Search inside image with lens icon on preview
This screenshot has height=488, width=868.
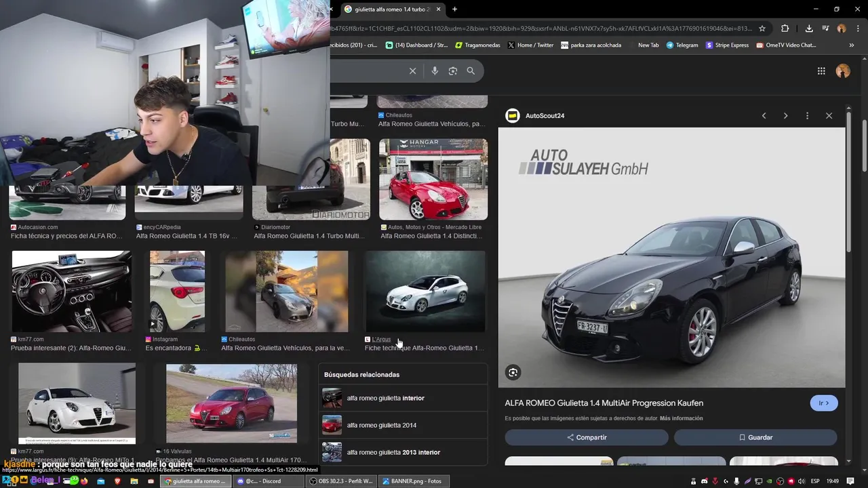coord(513,372)
